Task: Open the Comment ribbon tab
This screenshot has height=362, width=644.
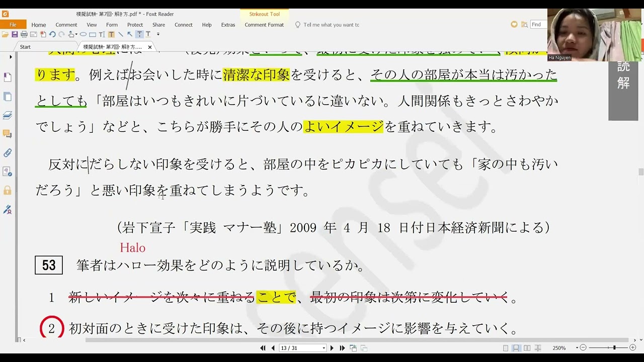Action: coord(66,25)
